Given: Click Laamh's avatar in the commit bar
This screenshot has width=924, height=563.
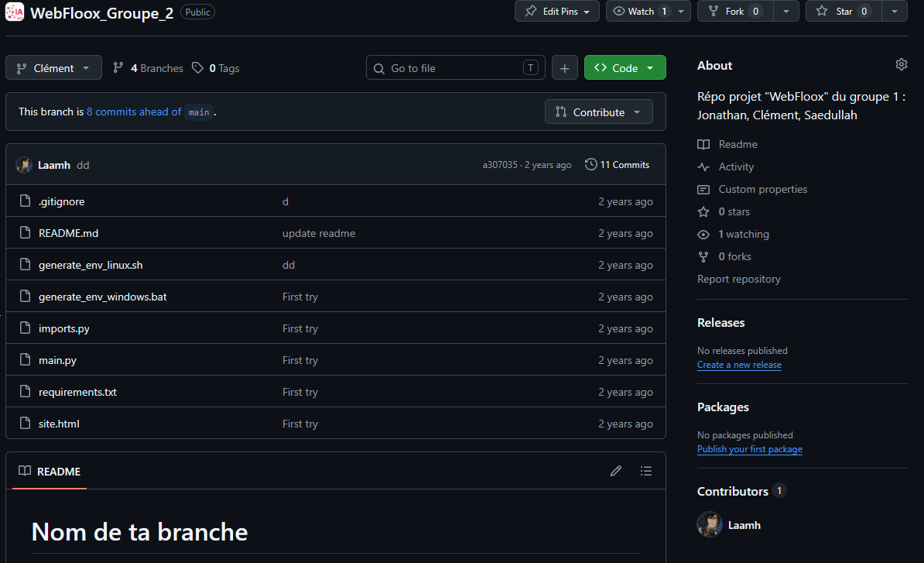Looking at the screenshot, I should tap(24, 165).
